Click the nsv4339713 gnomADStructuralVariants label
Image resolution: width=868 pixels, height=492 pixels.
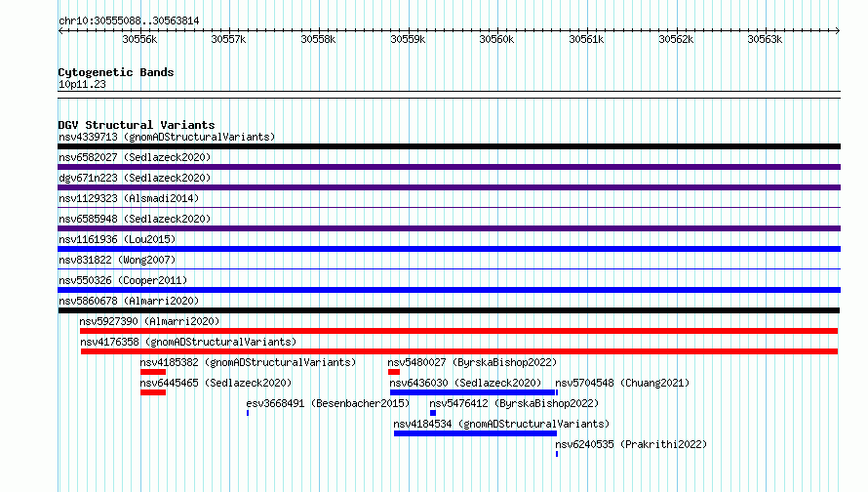click(x=167, y=137)
